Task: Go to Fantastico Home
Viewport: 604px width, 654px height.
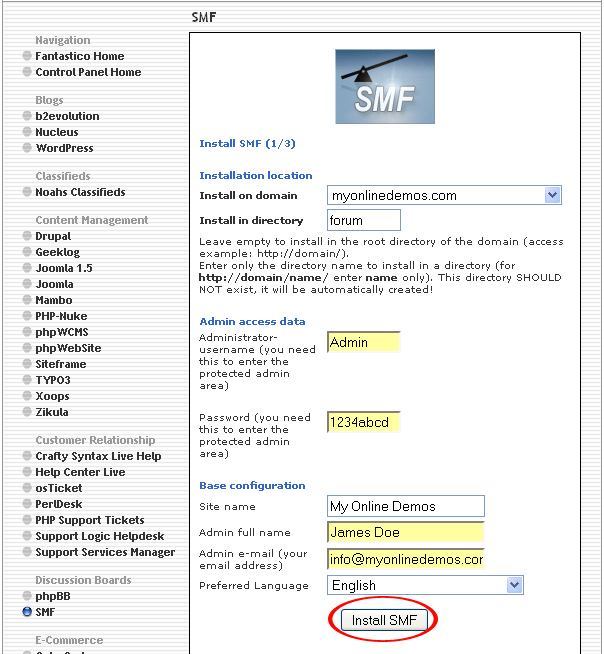Action: [80, 56]
